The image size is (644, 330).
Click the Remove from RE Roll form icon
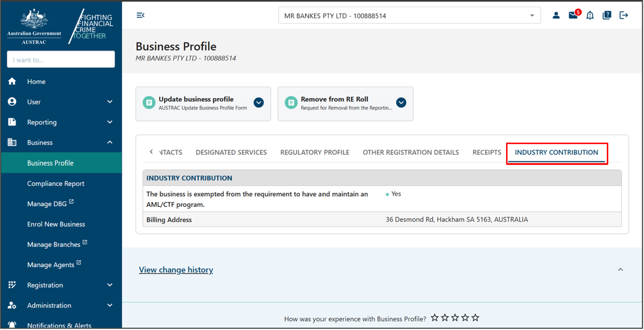(291, 103)
